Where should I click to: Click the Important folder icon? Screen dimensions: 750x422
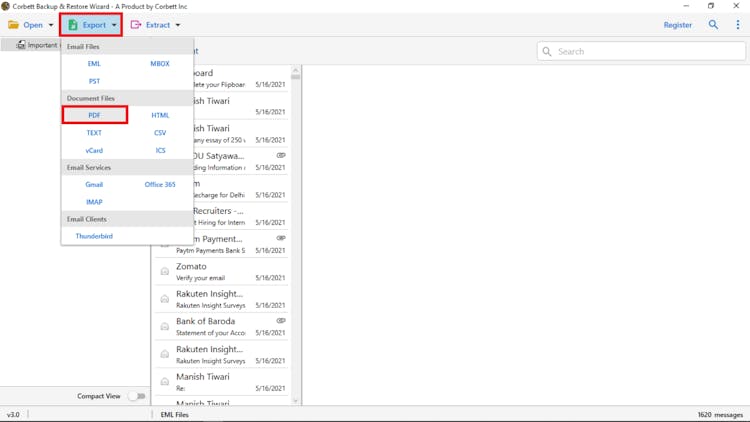click(21, 44)
